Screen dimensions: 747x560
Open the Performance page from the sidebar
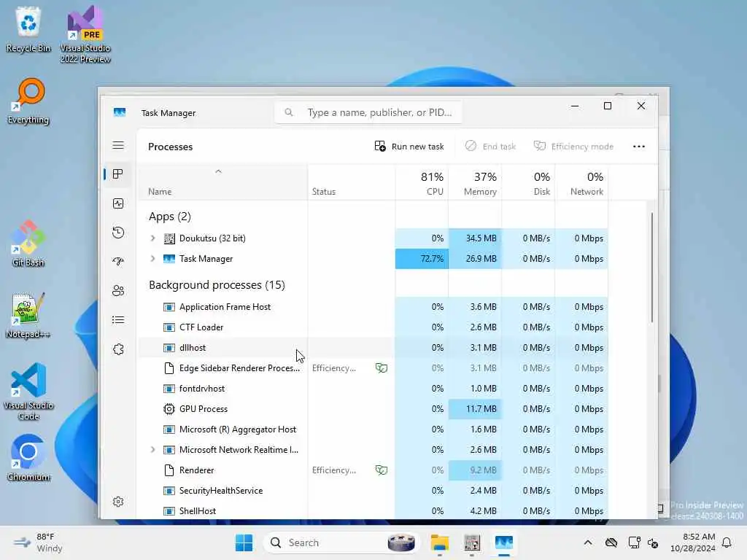[x=118, y=203]
